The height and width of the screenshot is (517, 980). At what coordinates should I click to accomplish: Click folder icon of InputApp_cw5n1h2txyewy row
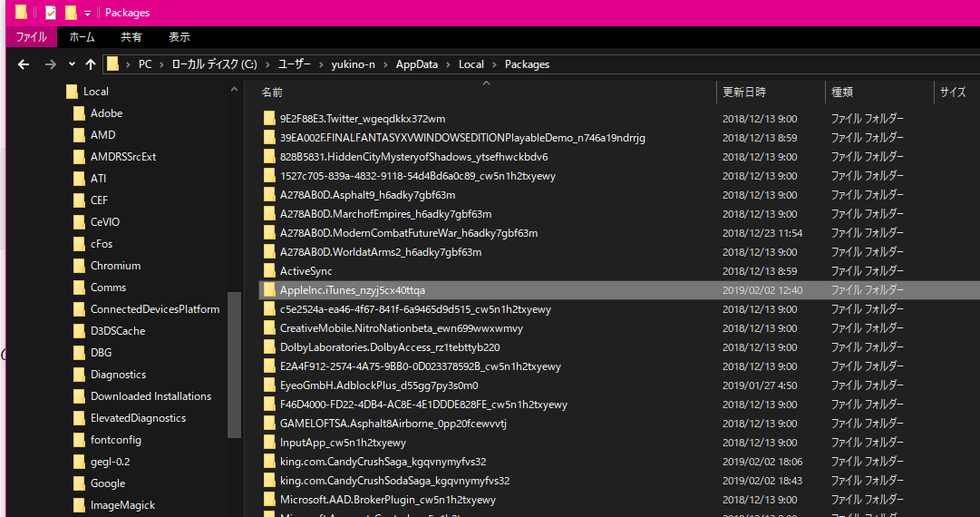coord(269,443)
